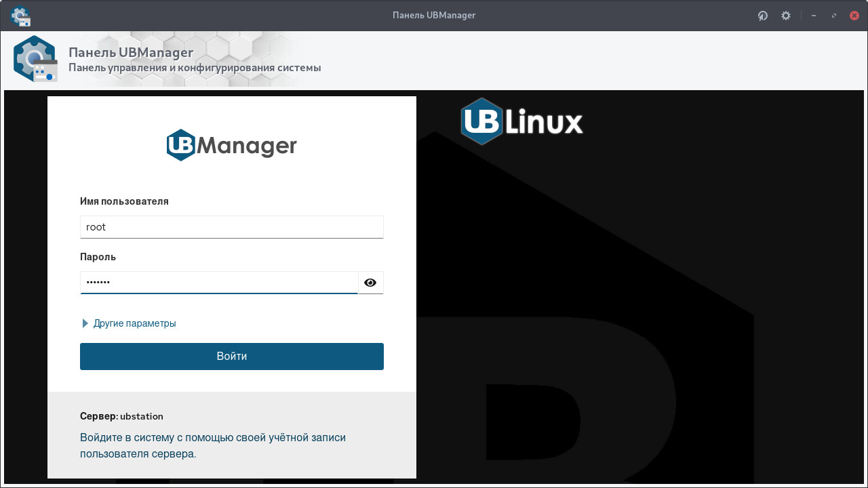Show password with the eye icon
Screen dimensions: 868x488
370,283
